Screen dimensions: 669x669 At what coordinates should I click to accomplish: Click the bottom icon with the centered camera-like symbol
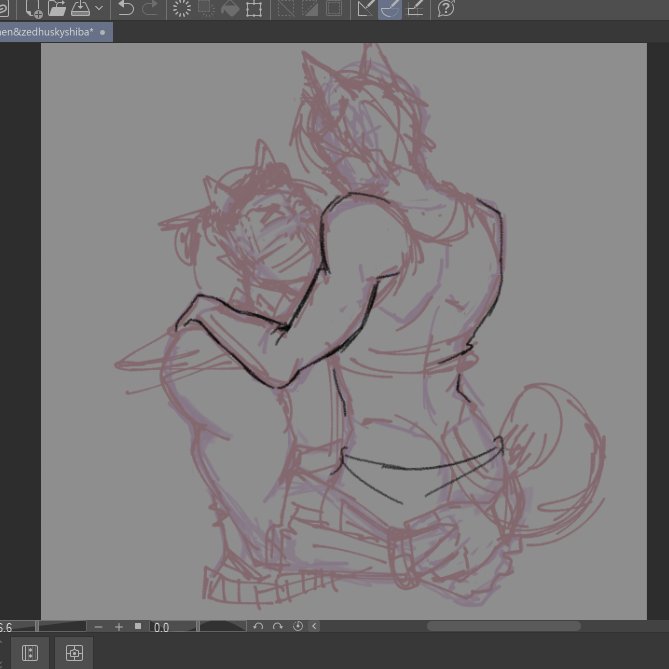(x=74, y=653)
